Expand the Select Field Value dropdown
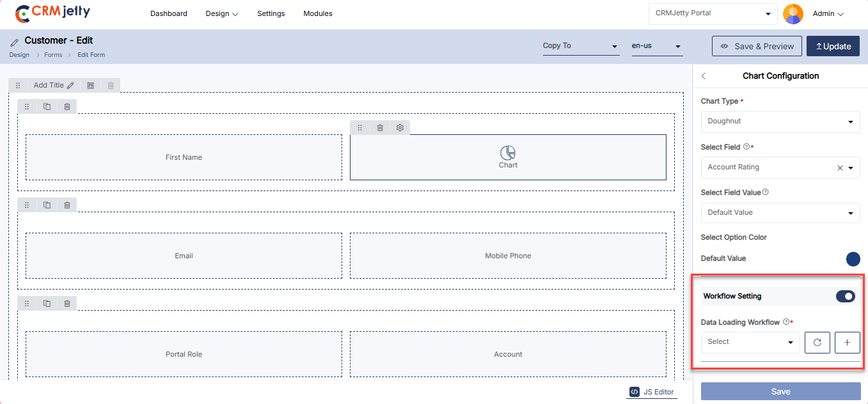The image size is (868, 404). [x=780, y=213]
